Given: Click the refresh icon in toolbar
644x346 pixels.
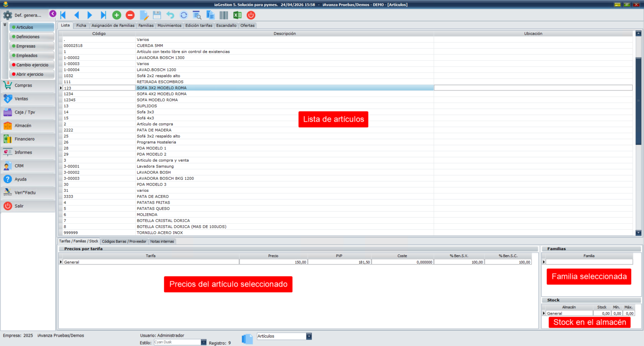Looking at the screenshot, I should [184, 15].
